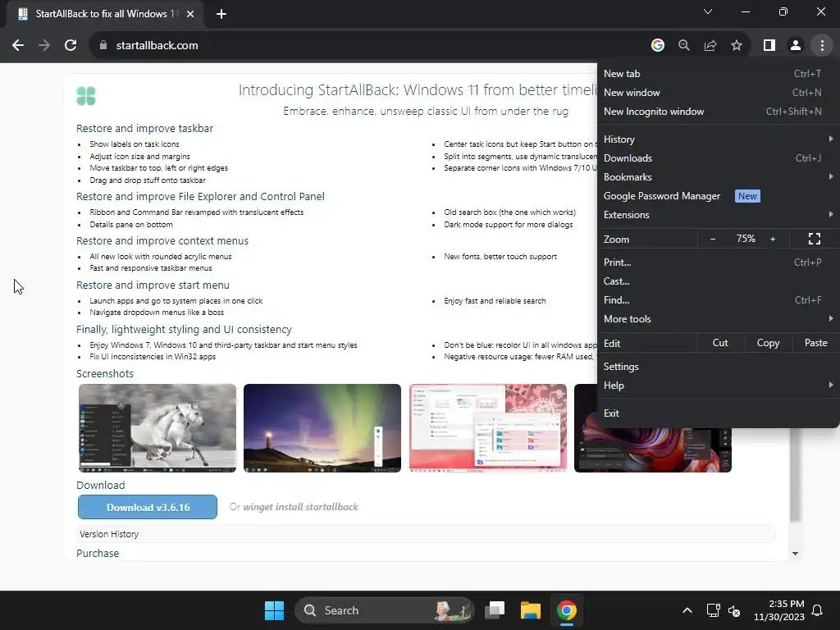840x630 pixels.
Task: Close the three-dot Chrome menu button
Action: [822, 46]
